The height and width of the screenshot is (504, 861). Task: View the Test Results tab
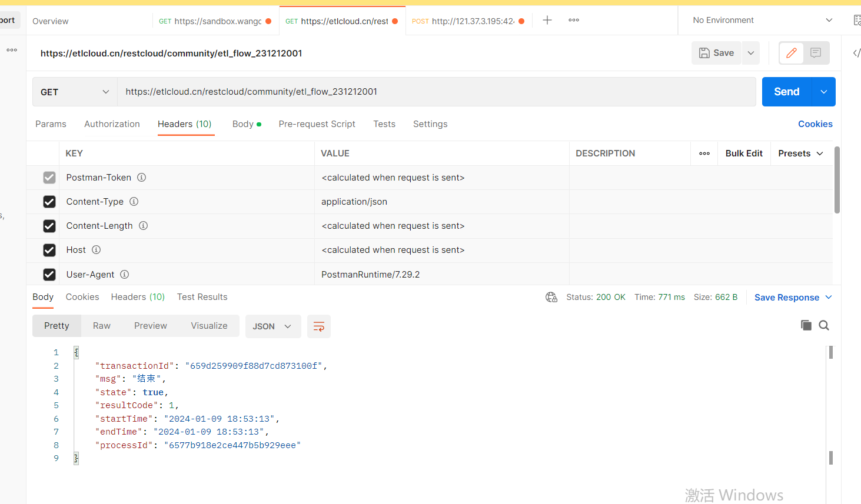click(x=202, y=297)
